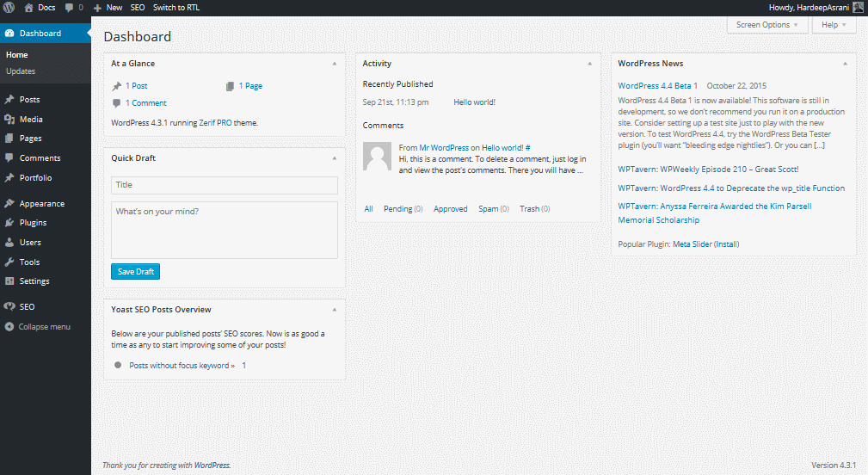Viewport: 868px width, 475px height.
Task: Click the Quick Draft Title field
Action: [x=224, y=185]
